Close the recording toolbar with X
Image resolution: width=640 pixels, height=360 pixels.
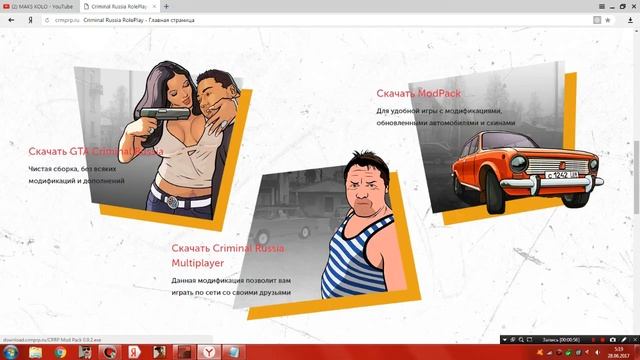[635, 340]
